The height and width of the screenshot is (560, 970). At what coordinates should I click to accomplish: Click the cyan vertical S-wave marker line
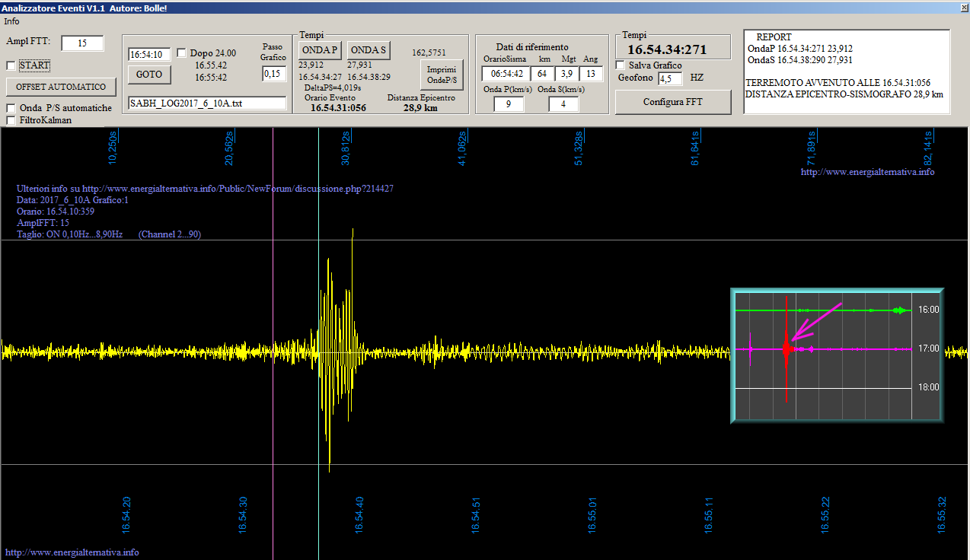click(x=318, y=342)
